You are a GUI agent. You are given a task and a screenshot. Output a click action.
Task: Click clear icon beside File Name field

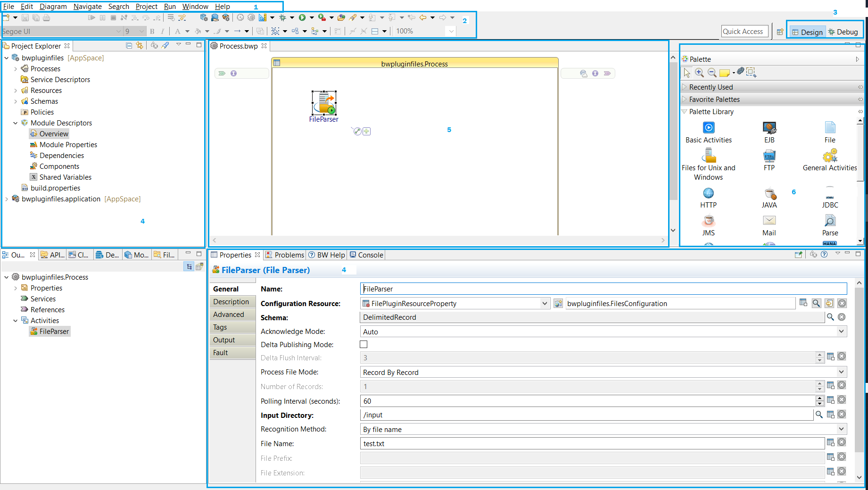(x=842, y=442)
